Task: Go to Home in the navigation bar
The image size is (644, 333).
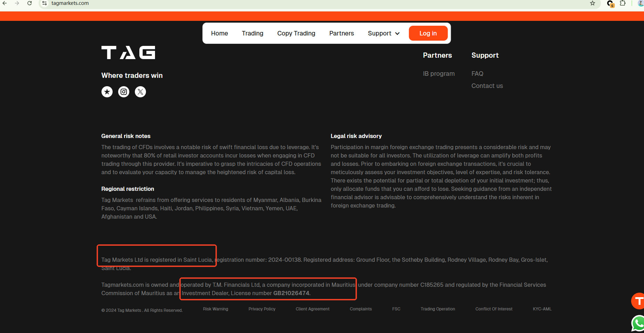Action: (x=220, y=33)
